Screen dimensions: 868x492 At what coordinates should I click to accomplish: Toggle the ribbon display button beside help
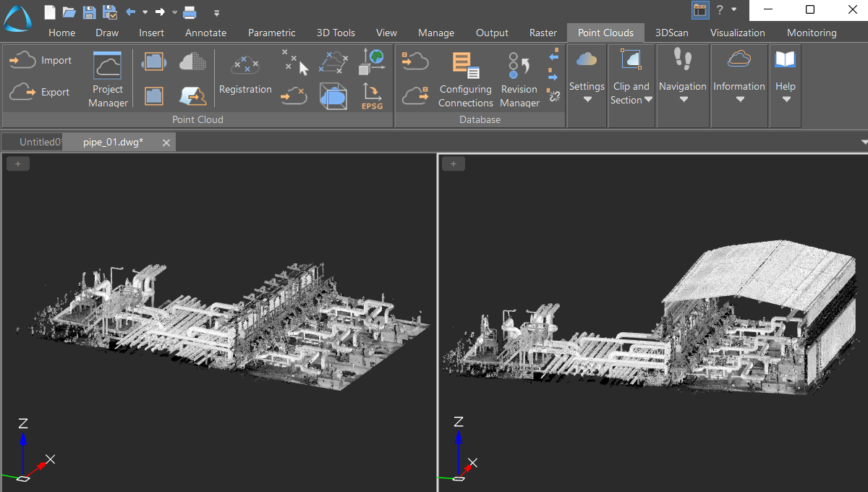699,10
